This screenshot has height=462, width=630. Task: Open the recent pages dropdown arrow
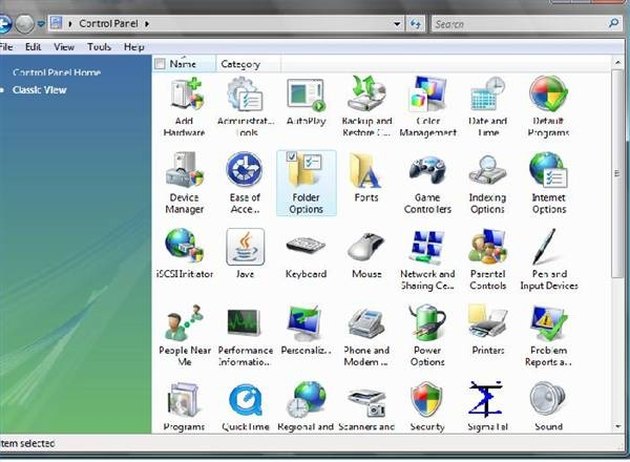[x=41, y=24]
